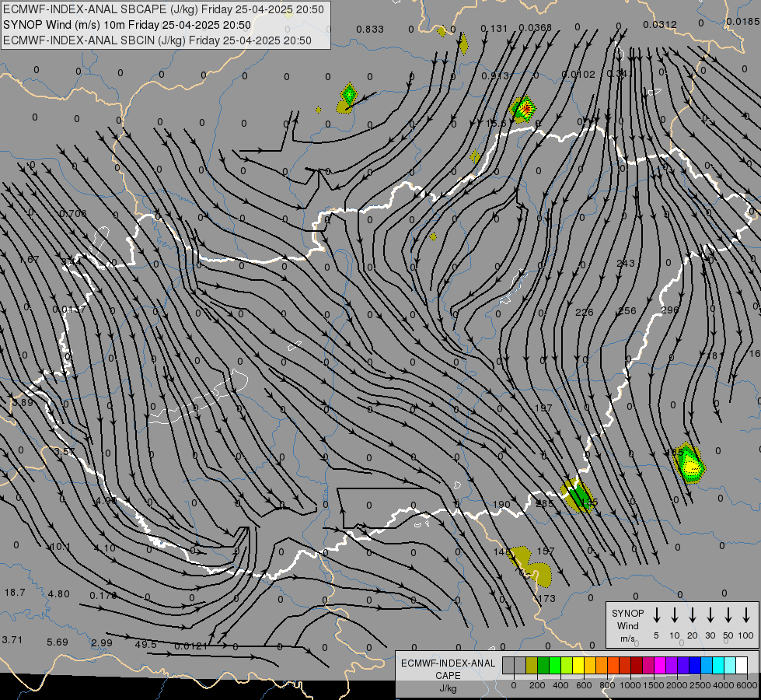Pick the magenta swatch in CAPE color scale
The image size is (761, 700).
(x=660, y=666)
